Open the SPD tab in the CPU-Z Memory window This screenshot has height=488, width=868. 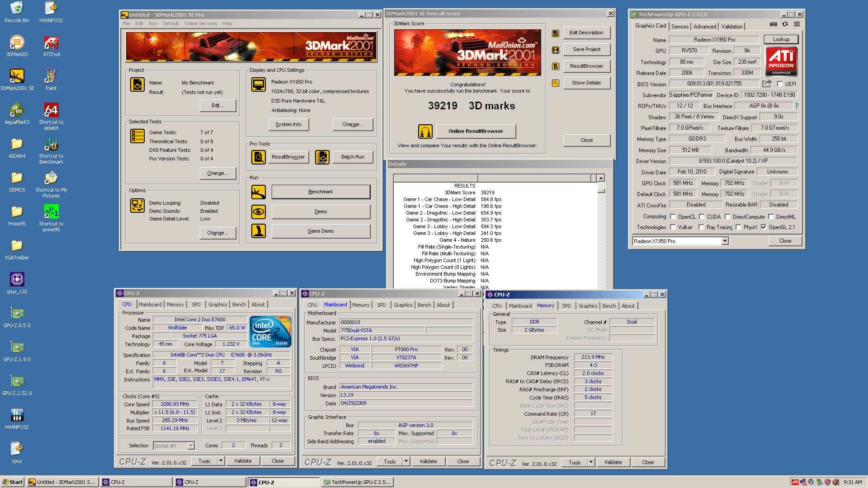[566, 306]
